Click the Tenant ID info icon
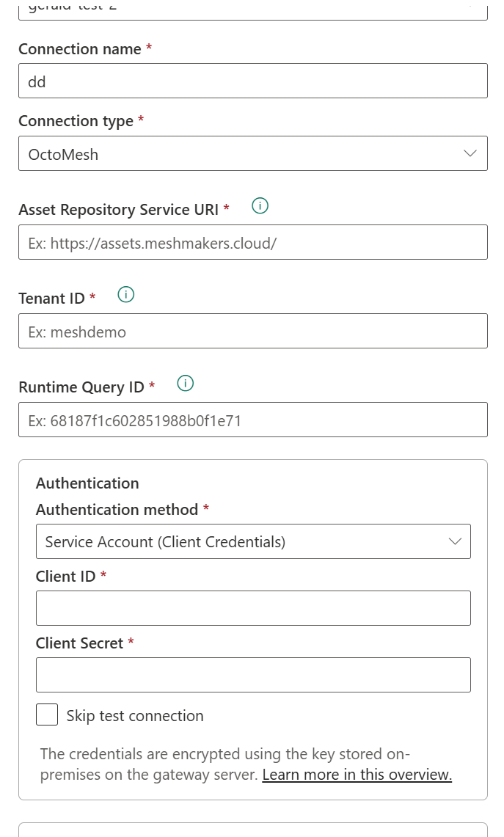Image resolution: width=504 pixels, height=837 pixels. pos(125,295)
